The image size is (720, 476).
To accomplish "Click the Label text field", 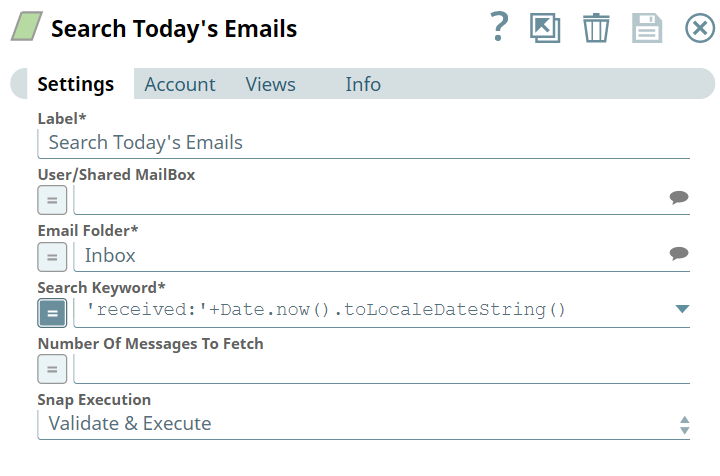I will [364, 143].
